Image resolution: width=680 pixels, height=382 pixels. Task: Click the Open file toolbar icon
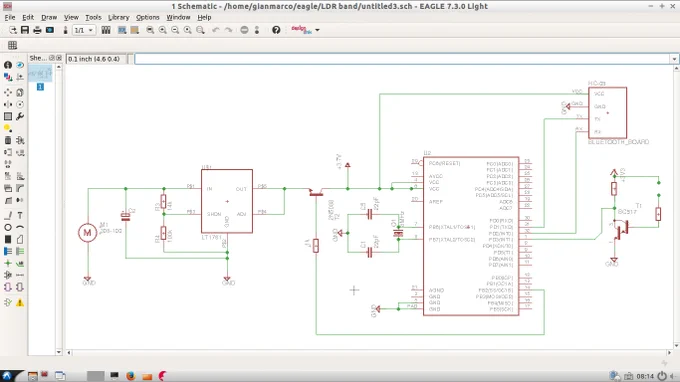coord(13,30)
